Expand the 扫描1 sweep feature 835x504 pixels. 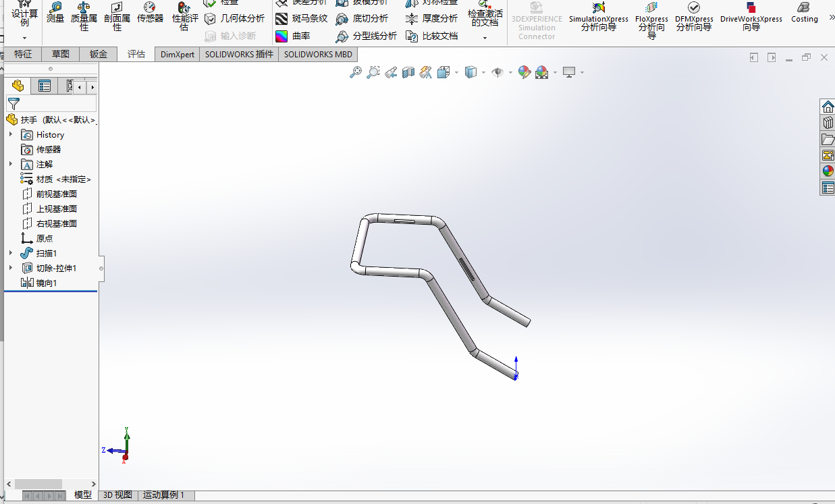[11, 253]
